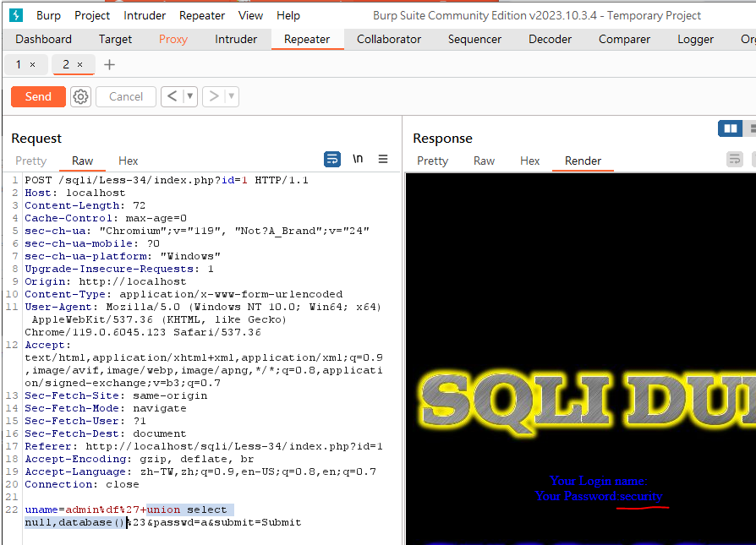Screen dimensions: 756x545
Task: Open Request panel hamburger options menu
Action: (383, 159)
